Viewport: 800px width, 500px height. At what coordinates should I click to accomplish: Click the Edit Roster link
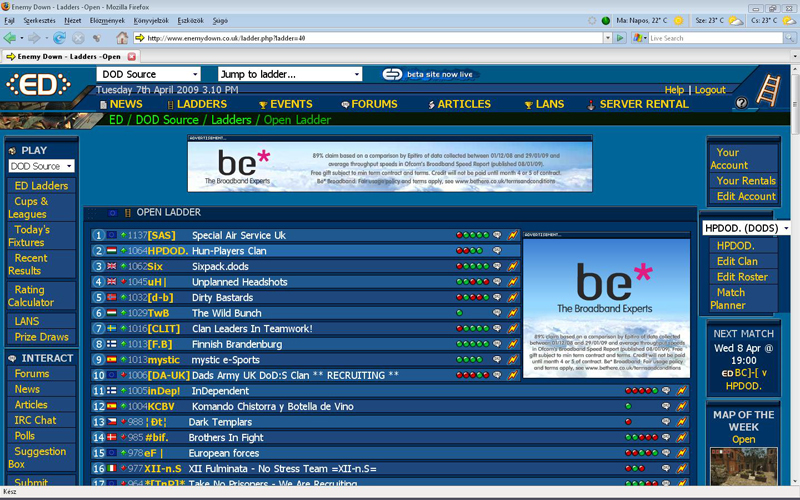tap(742, 277)
